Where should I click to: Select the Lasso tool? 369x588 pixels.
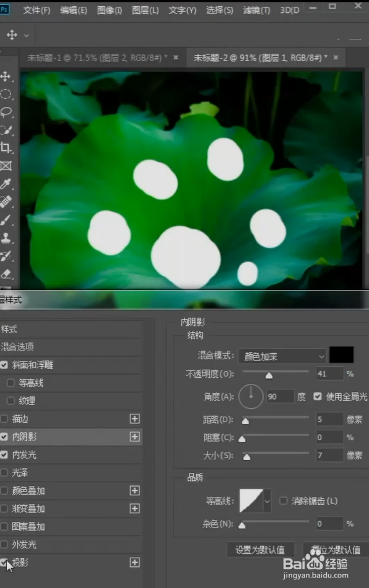[x=6, y=112]
